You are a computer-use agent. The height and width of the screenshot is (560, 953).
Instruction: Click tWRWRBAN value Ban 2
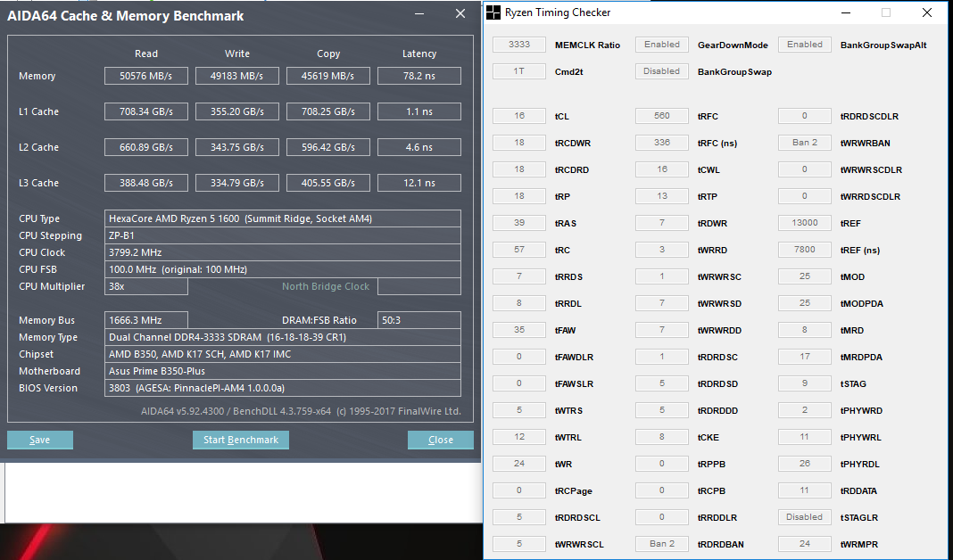(805, 143)
